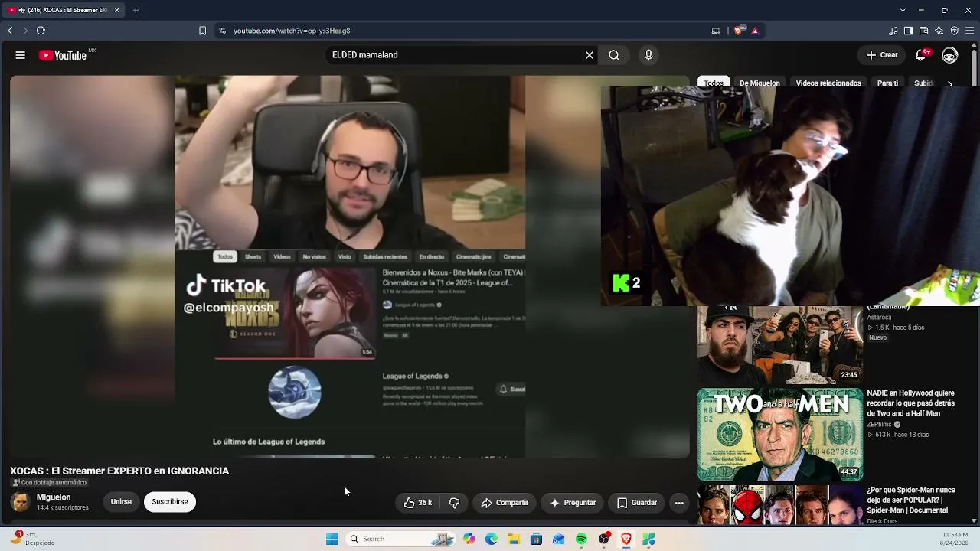Click the Con doblaje automático badge
This screenshot has height=551, width=980.
tap(50, 483)
